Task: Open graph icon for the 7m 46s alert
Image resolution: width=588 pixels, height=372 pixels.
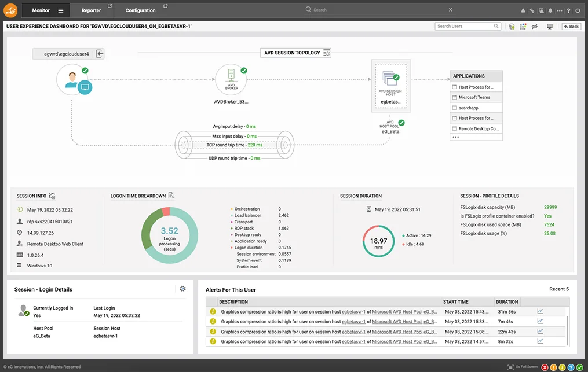Action: pyautogui.click(x=540, y=321)
